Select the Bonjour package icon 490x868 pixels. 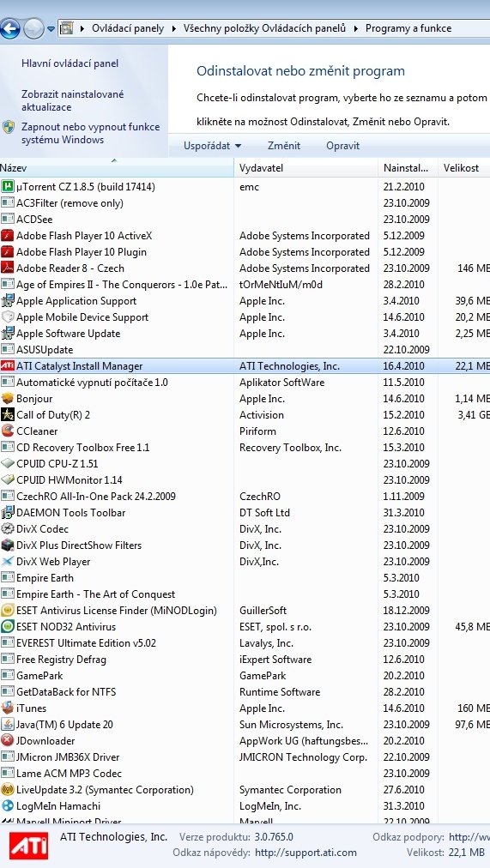click(x=7, y=399)
